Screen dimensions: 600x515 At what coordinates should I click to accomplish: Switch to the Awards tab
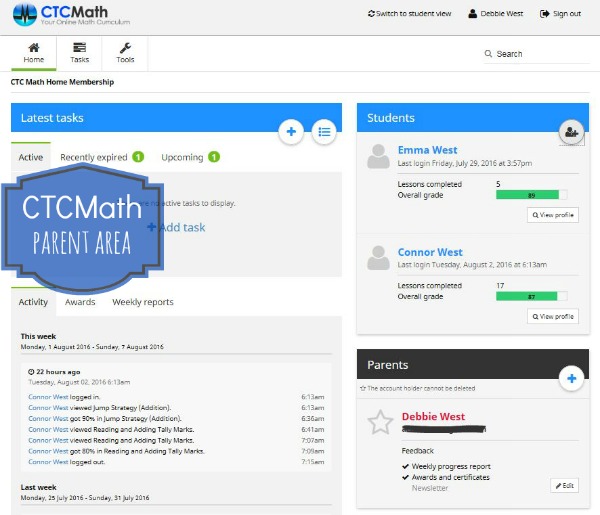coord(80,302)
